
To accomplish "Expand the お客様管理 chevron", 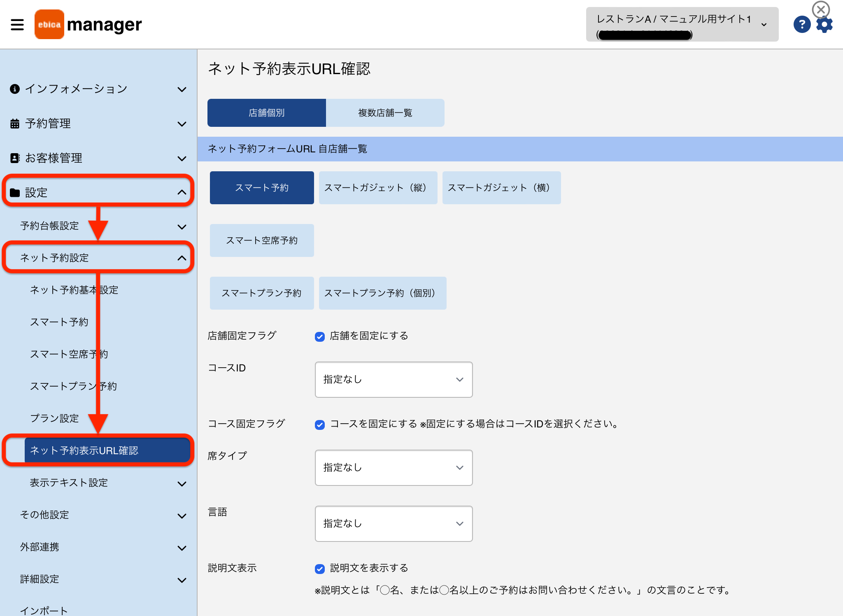I will pos(182,159).
